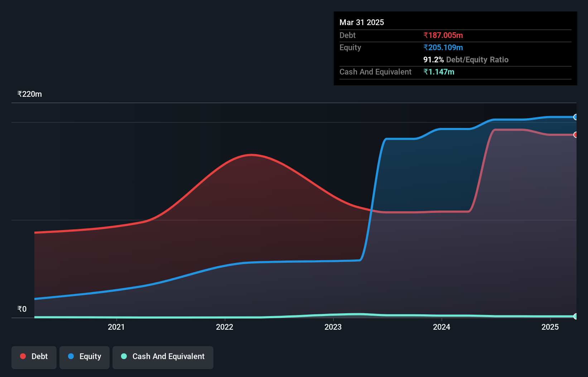Viewport: 588px width, 377px height.
Task: Click the blue Equity legend dot
Action: coord(71,356)
